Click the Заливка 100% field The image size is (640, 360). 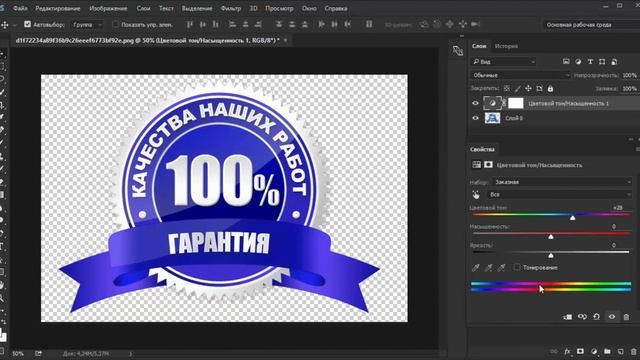click(x=629, y=89)
